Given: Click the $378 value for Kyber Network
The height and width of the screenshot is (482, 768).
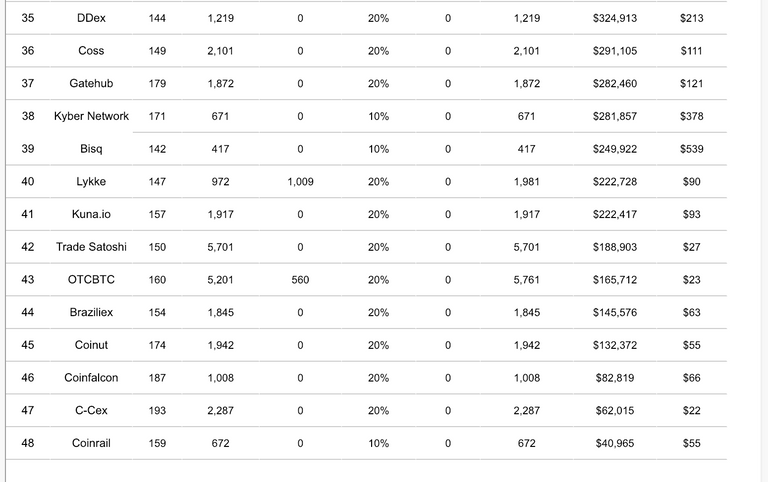Looking at the screenshot, I should tap(691, 116).
